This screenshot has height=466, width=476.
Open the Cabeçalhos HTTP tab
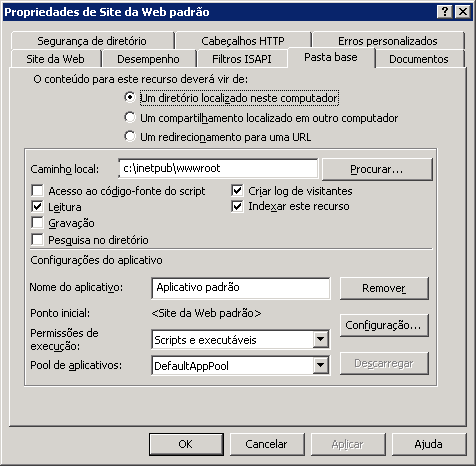pos(243,41)
